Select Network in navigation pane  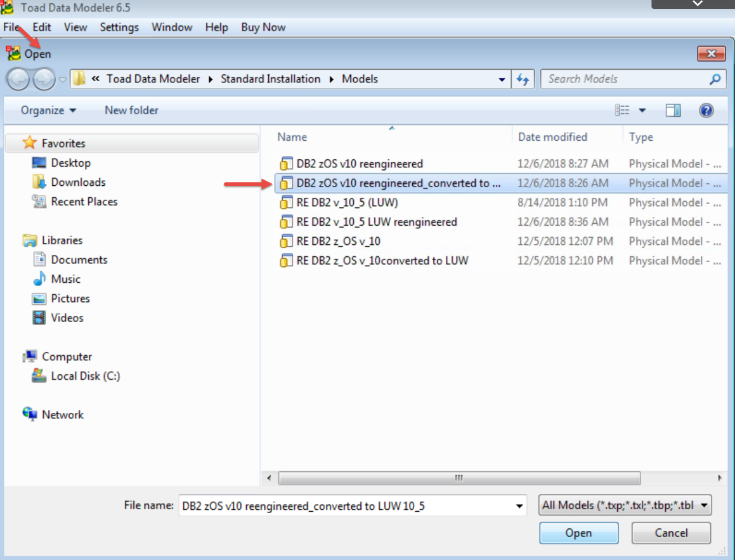coord(62,415)
